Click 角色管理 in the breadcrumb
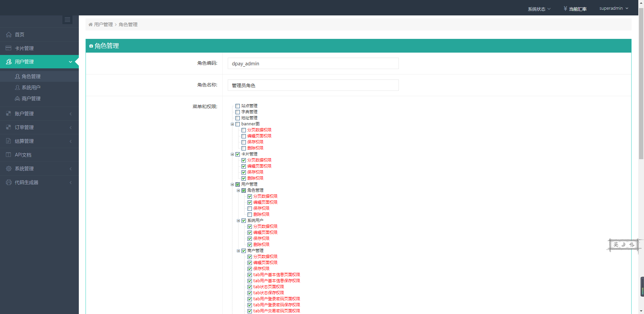Screen dimensions: 644x314 (128, 24)
